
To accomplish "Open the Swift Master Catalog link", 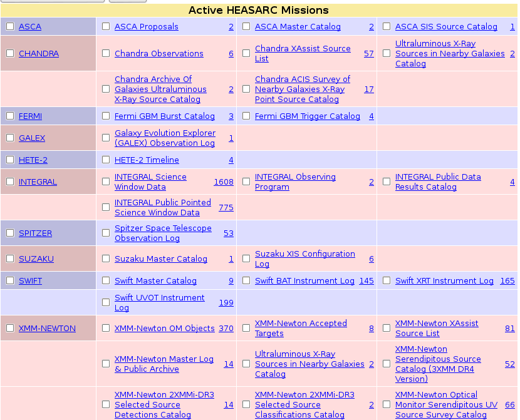I will (x=155, y=280).
